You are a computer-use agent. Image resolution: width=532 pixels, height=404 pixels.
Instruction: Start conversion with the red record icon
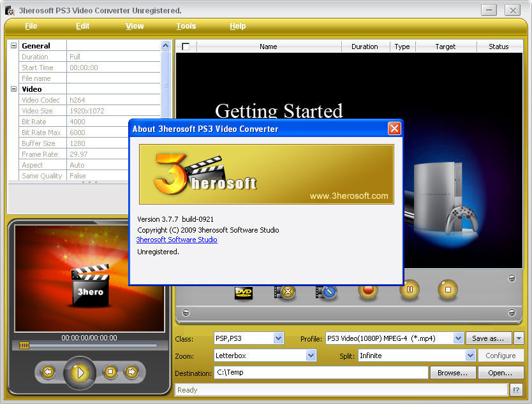367,290
